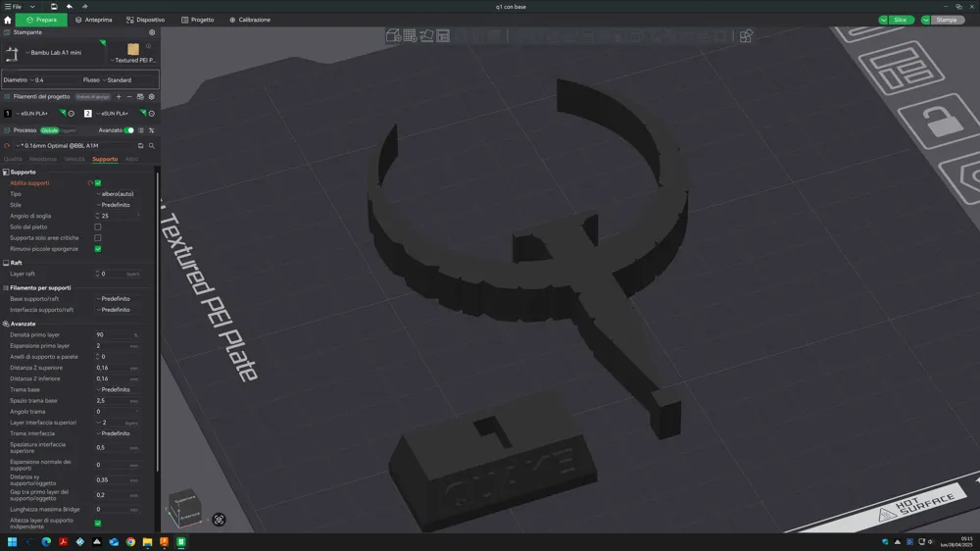Toggle the Avanzato switch off

(x=128, y=130)
